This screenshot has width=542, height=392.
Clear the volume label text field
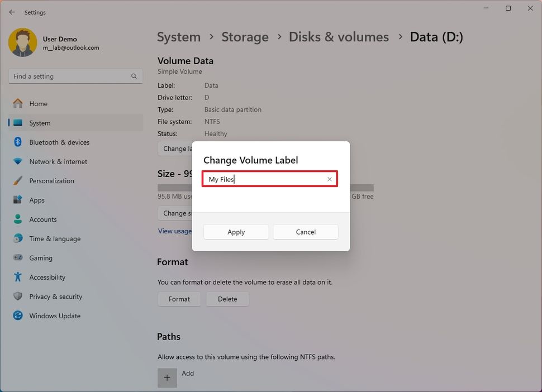click(330, 179)
